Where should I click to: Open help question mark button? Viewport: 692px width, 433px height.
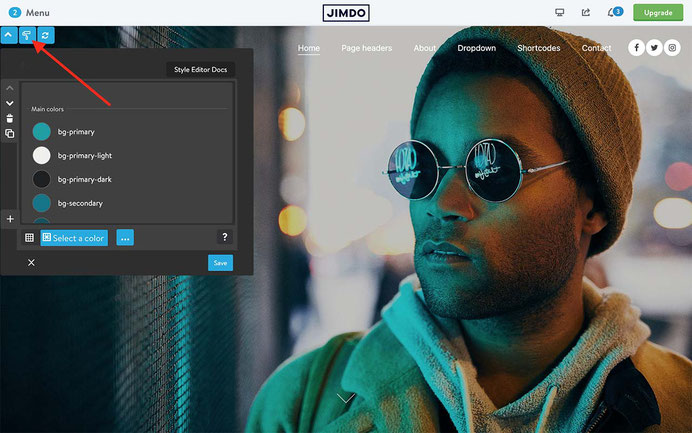pyautogui.click(x=225, y=237)
